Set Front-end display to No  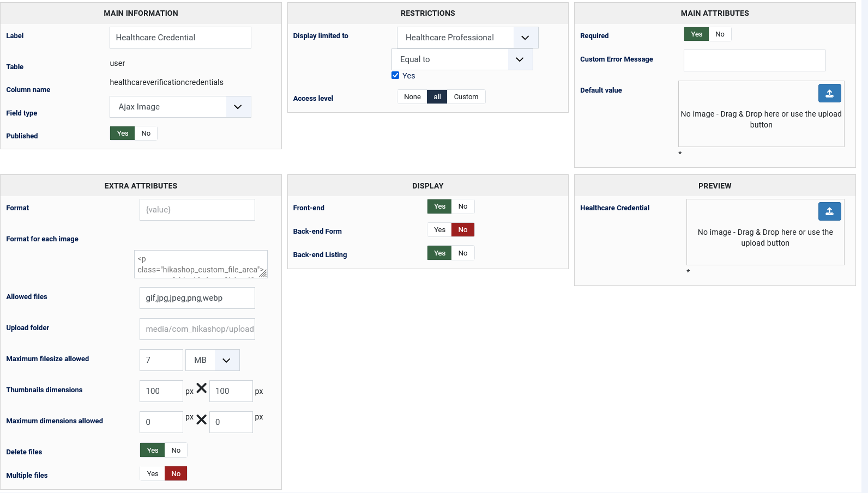[x=463, y=206]
